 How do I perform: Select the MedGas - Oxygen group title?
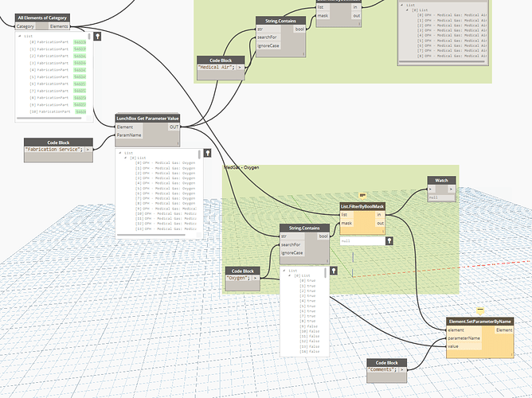click(x=241, y=167)
